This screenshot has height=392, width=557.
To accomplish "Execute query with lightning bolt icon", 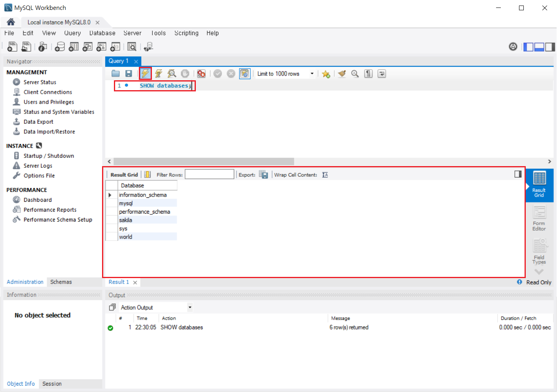I will pyautogui.click(x=145, y=74).
